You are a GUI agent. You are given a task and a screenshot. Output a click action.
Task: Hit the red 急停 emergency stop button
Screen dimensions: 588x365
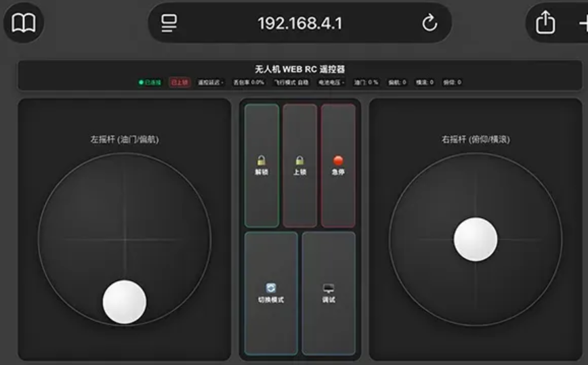(338, 166)
